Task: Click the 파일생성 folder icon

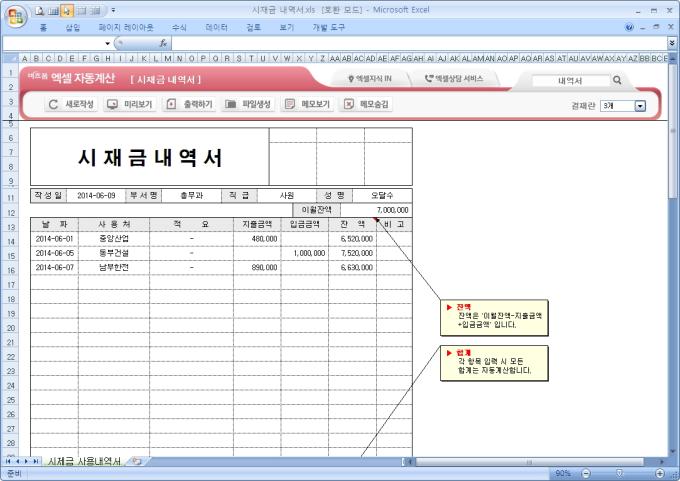Action: tap(230, 104)
